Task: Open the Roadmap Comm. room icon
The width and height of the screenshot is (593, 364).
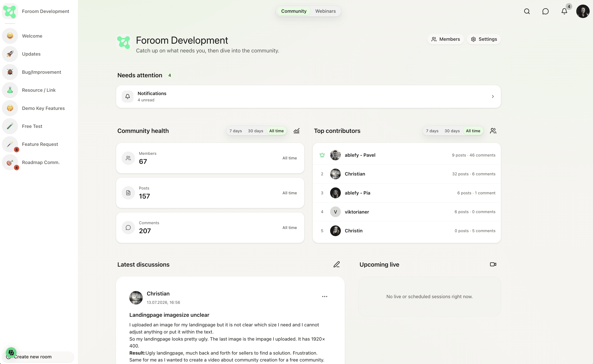Action: [x=10, y=163]
